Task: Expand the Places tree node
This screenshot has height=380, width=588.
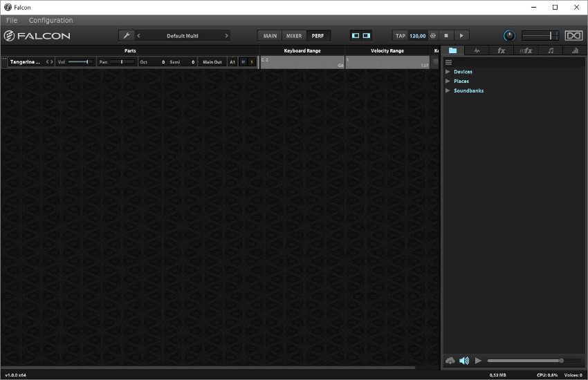Action: pyautogui.click(x=448, y=81)
